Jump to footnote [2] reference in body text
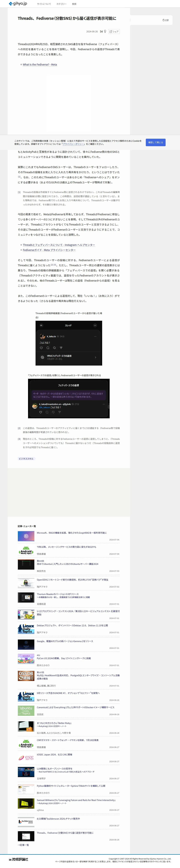This screenshot has width=180, height=868. pos(52,265)
